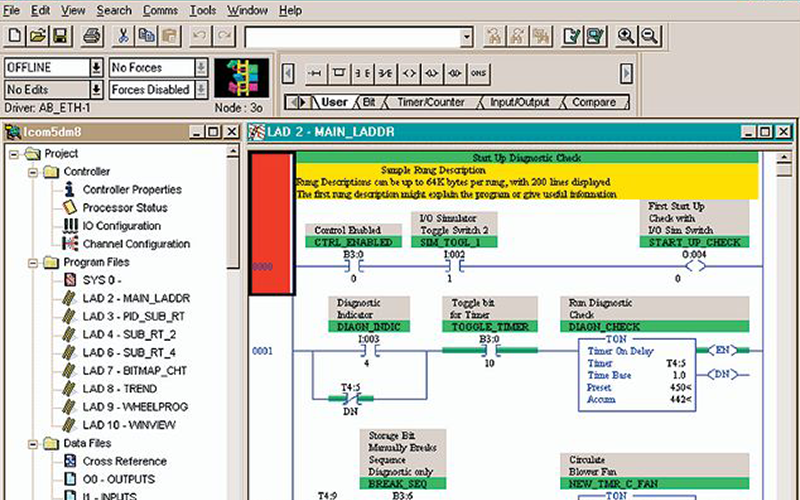Click the Print toolbar icon

tap(92, 36)
